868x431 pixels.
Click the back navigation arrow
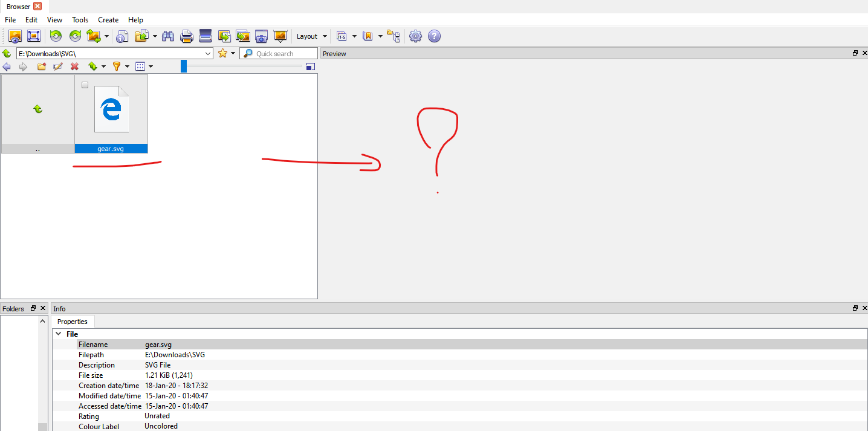(x=7, y=66)
